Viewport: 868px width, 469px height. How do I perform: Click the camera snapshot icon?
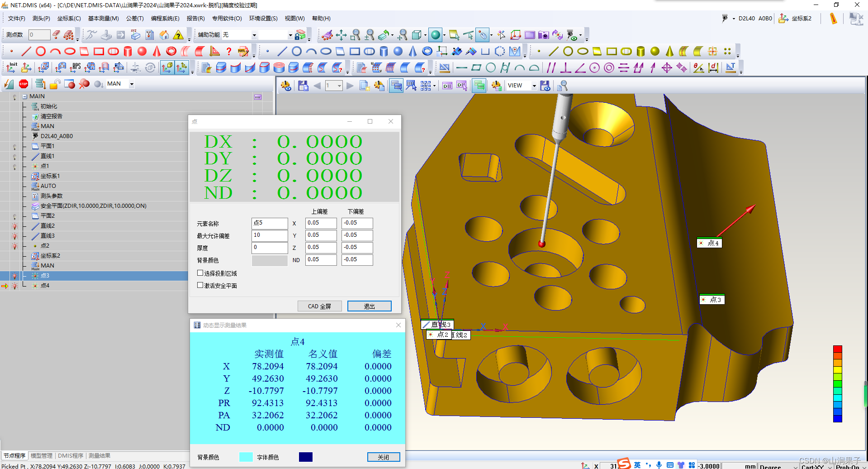[x=544, y=35]
